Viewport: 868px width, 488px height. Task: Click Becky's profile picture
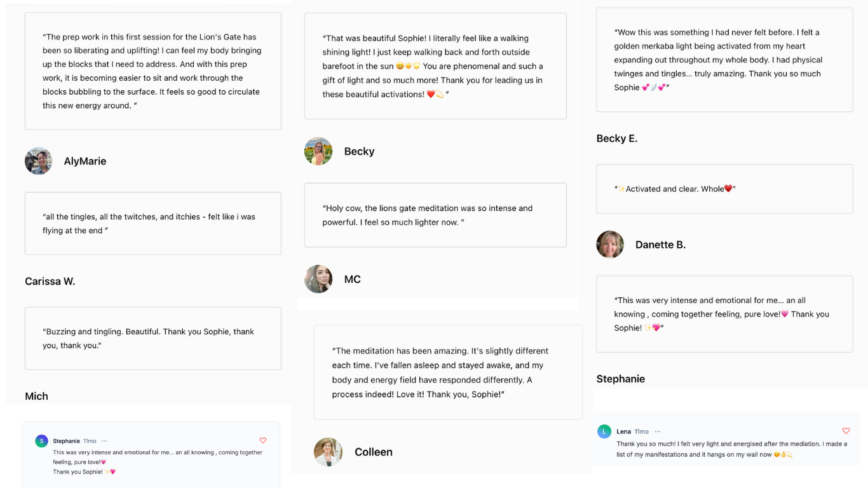(318, 151)
